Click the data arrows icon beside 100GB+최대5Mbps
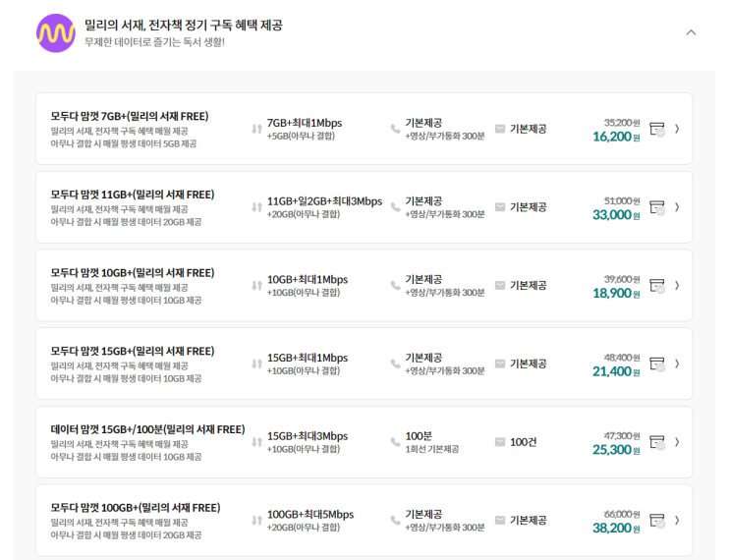The image size is (730, 560). pos(256,521)
